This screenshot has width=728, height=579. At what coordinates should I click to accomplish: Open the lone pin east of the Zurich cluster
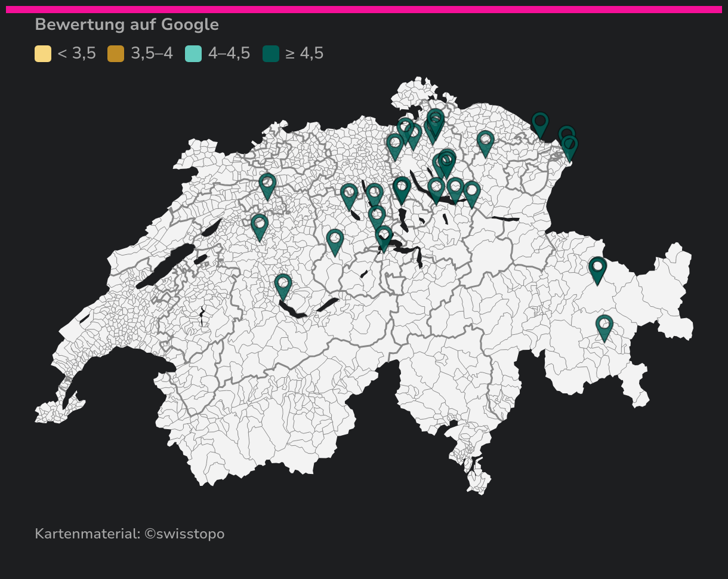pyautogui.click(x=486, y=142)
